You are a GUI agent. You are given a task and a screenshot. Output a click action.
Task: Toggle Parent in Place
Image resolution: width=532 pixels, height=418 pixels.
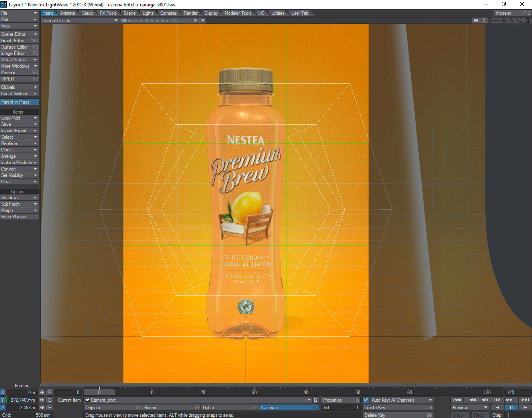(20, 102)
